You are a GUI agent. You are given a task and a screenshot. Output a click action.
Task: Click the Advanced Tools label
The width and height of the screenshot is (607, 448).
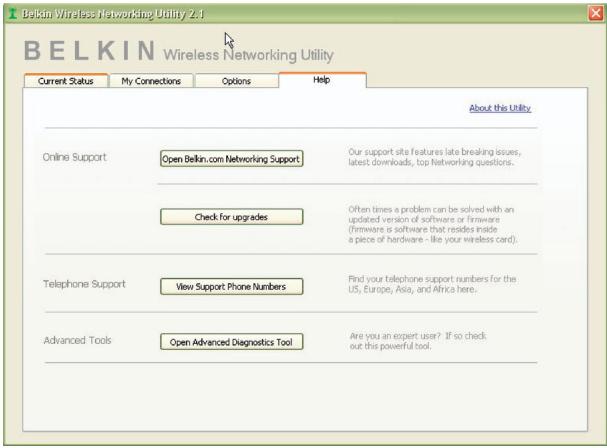click(x=77, y=340)
